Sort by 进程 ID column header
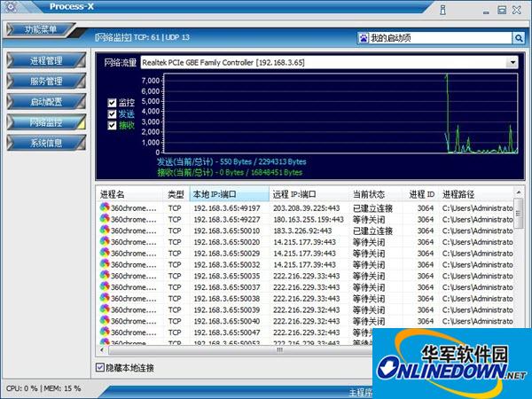The width and height of the screenshot is (532, 399). point(421,194)
